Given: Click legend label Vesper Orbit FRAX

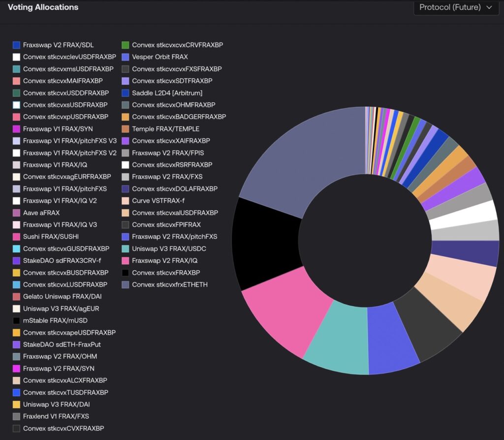Looking at the screenshot, I should [160, 57].
